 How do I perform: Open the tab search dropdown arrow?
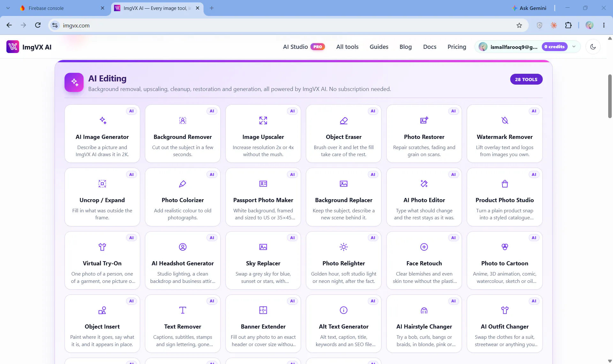8,8
